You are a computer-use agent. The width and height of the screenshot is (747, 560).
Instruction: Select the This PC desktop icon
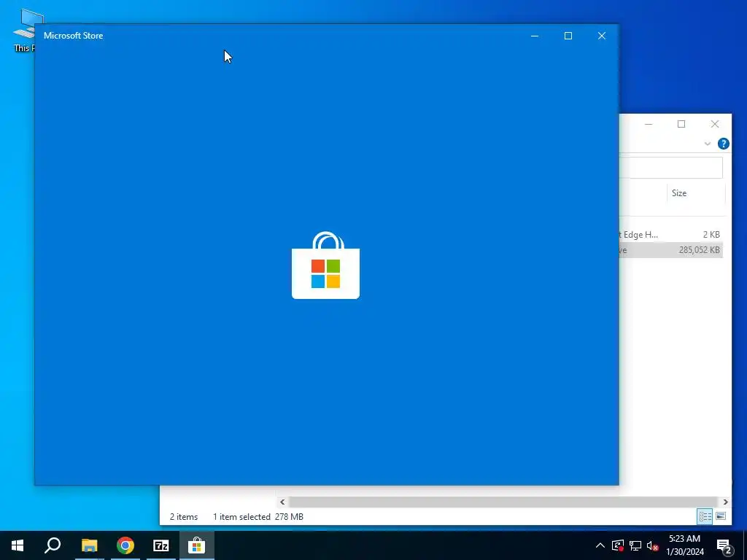coord(24,31)
